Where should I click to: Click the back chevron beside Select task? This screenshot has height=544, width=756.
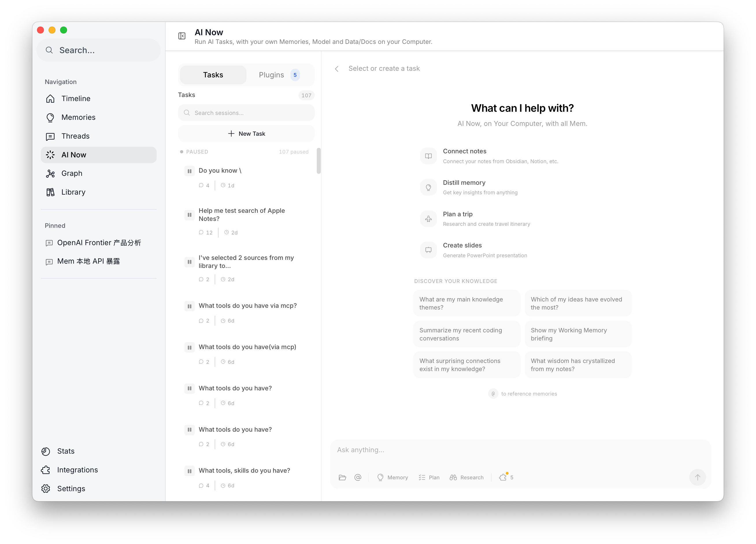coord(337,69)
